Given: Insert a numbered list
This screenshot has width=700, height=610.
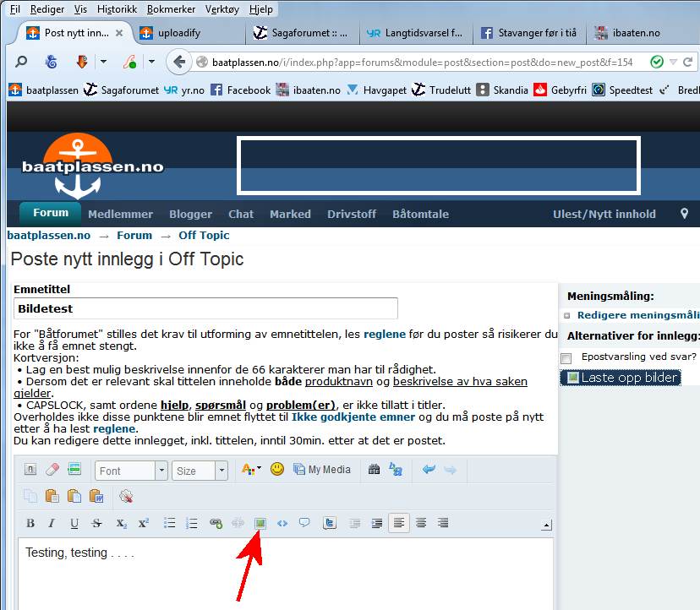Looking at the screenshot, I should [192, 523].
